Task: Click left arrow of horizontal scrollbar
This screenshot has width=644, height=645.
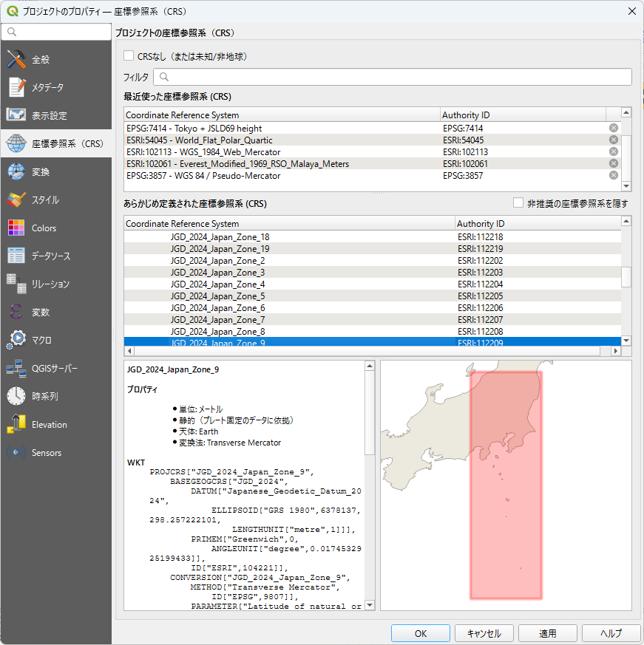Action: [x=129, y=351]
